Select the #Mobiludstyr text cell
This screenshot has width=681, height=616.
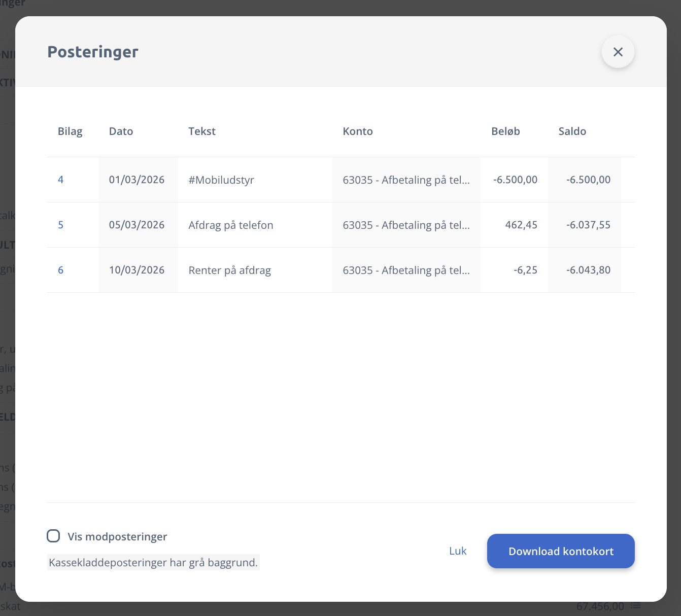pyautogui.click(x=221, y=180)
